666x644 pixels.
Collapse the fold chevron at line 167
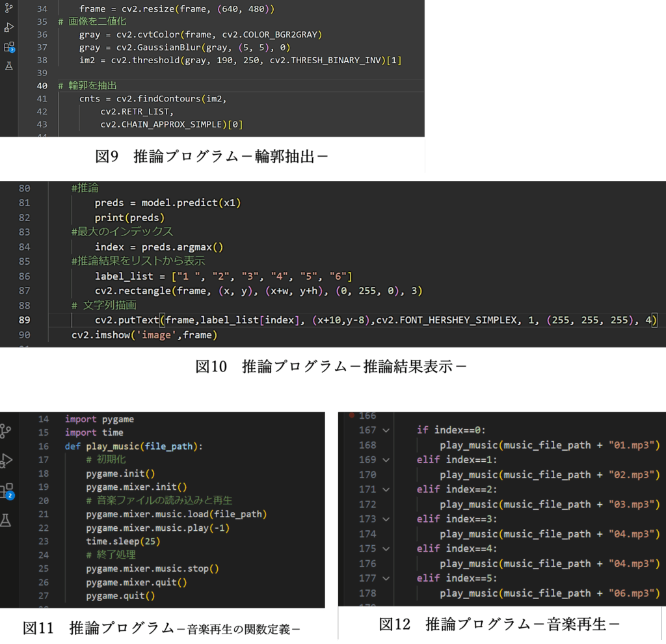386,431
